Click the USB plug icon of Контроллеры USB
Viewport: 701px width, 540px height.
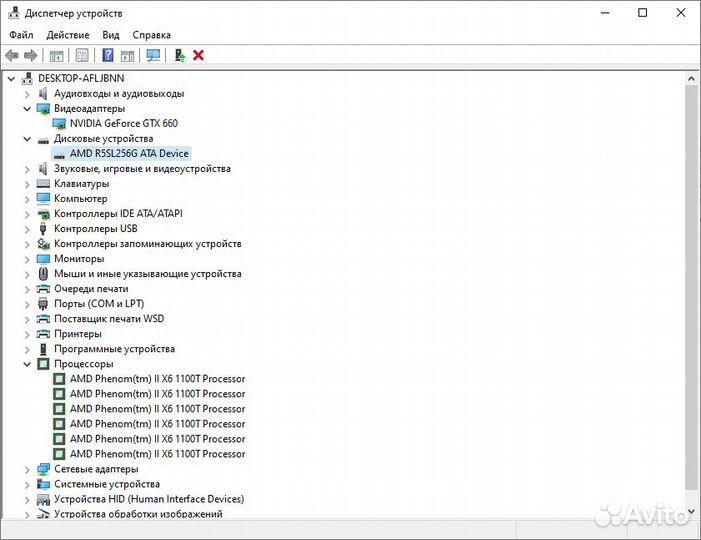(x=43, y=228)
